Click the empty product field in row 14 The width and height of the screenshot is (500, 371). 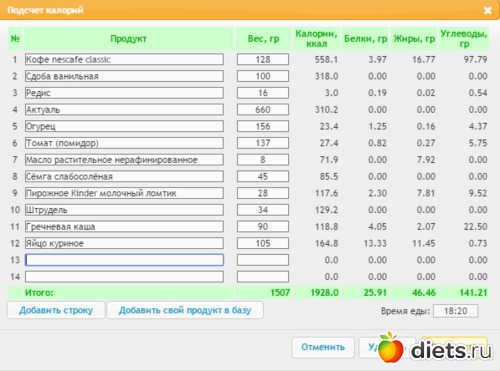124,277
